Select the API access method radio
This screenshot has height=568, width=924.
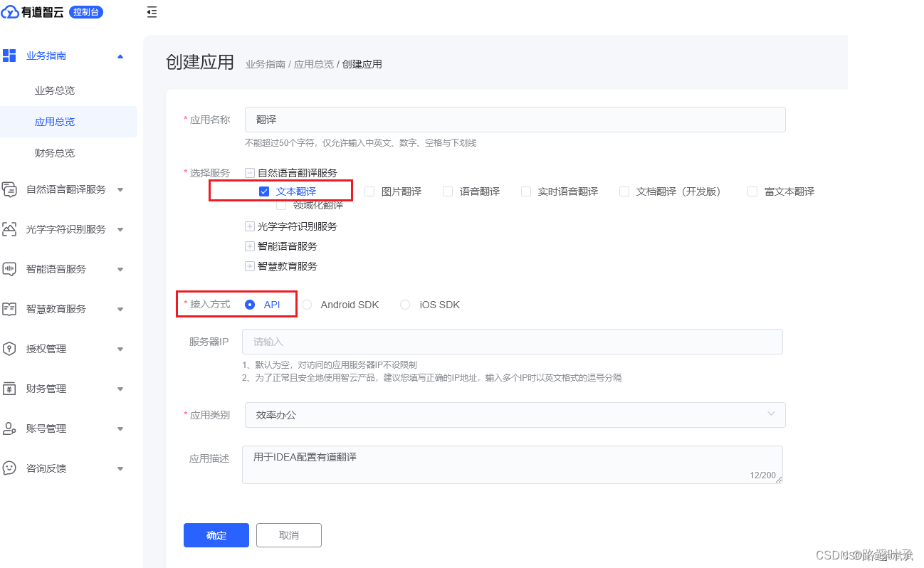coord(250,305)
